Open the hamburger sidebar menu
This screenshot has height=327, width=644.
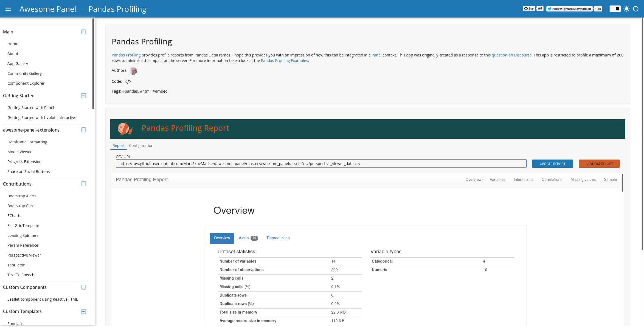click(8, 9)
